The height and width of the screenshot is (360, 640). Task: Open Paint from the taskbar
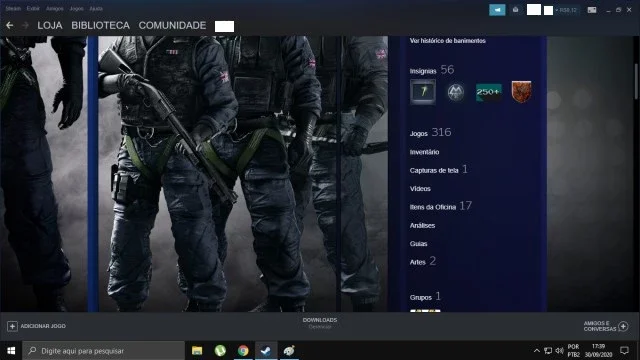(x=289, y=351)
